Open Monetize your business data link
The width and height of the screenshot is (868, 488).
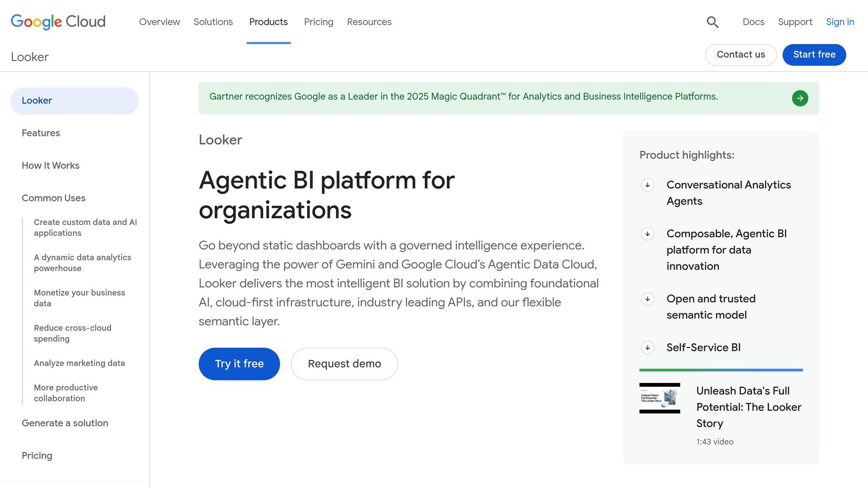click(79, 298)
